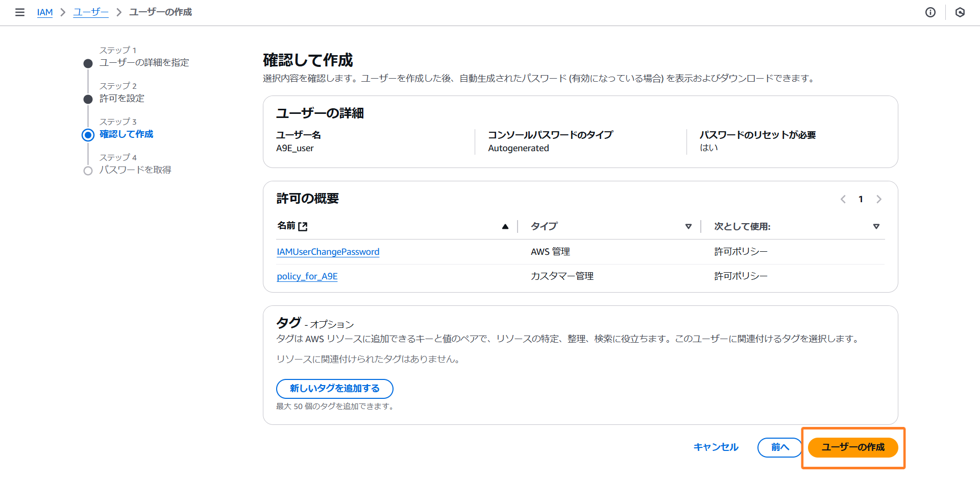
Task: Open policy_for_A9E policy link
Action: 307,276
